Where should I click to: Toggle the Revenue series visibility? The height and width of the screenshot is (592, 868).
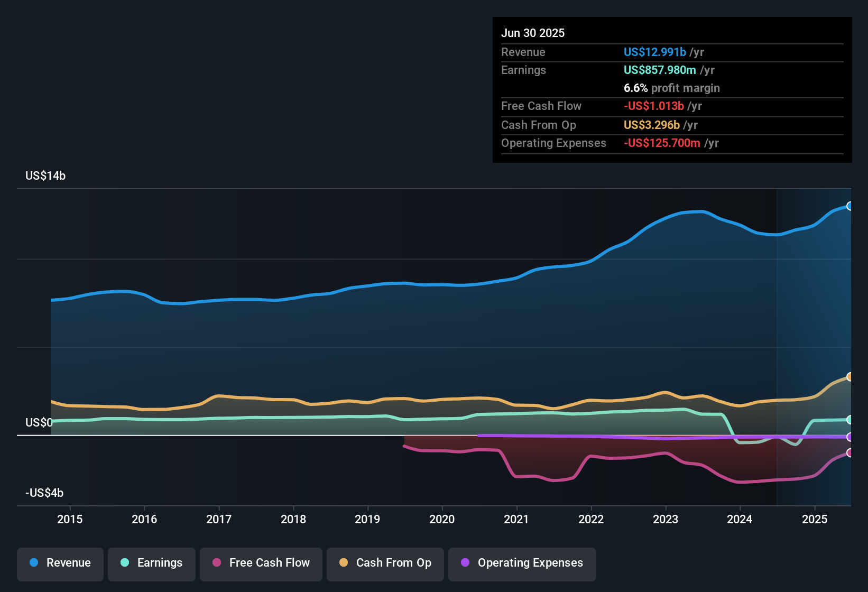tap(60, 563)
